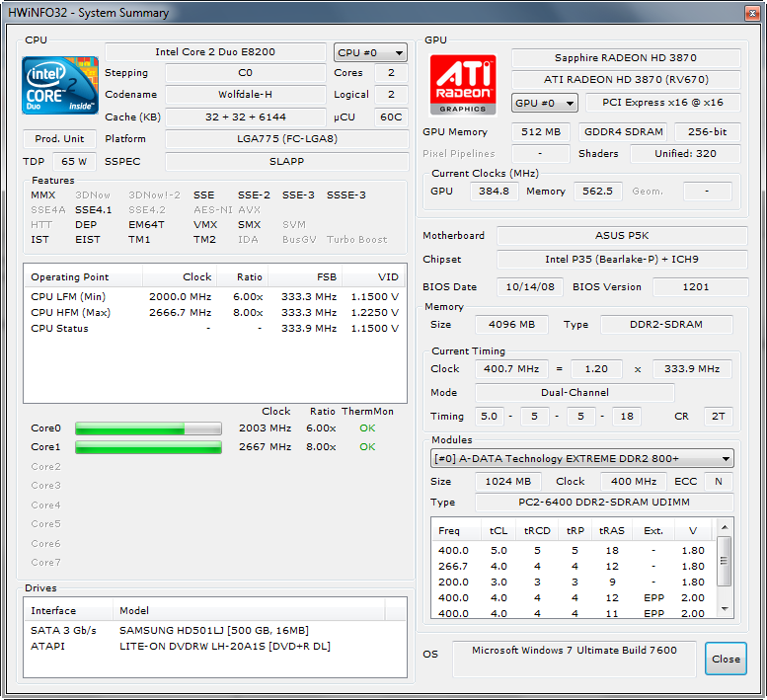Image resolution: width=767 pixels, height=700 pixels.
Task: Click the PCI Express x16 @ x16 field
Action: tap(662, 103)
